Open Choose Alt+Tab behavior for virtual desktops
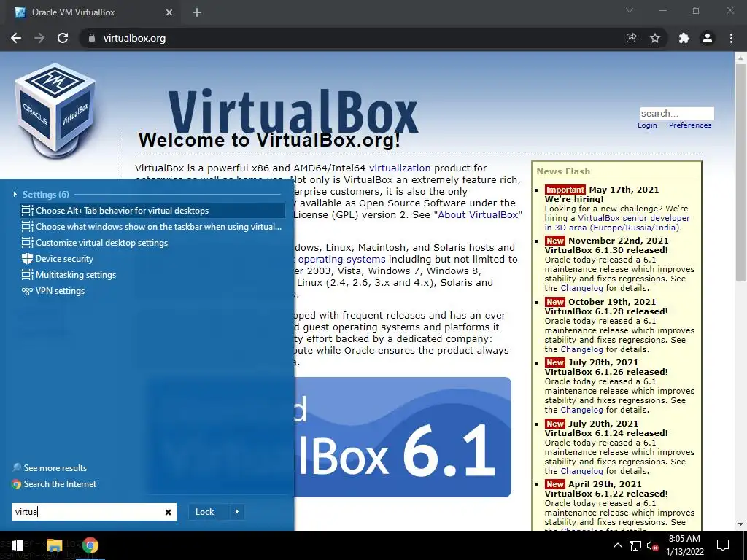 (x=153, y=211)
